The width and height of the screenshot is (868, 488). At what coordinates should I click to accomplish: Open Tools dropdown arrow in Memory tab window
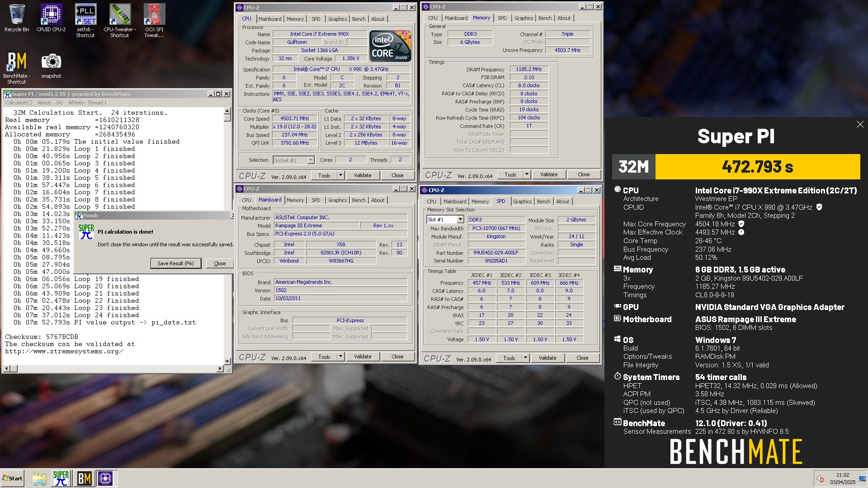click(527, 174)
